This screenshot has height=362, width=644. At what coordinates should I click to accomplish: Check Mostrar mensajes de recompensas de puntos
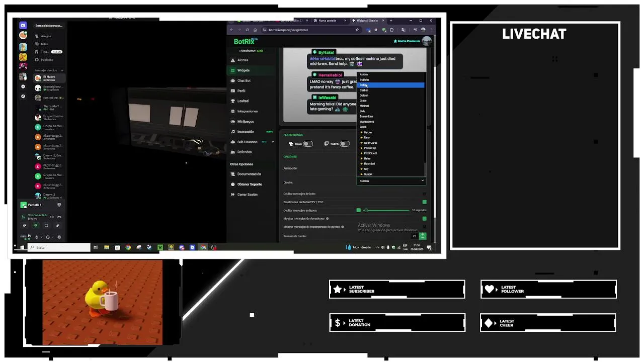425,227
